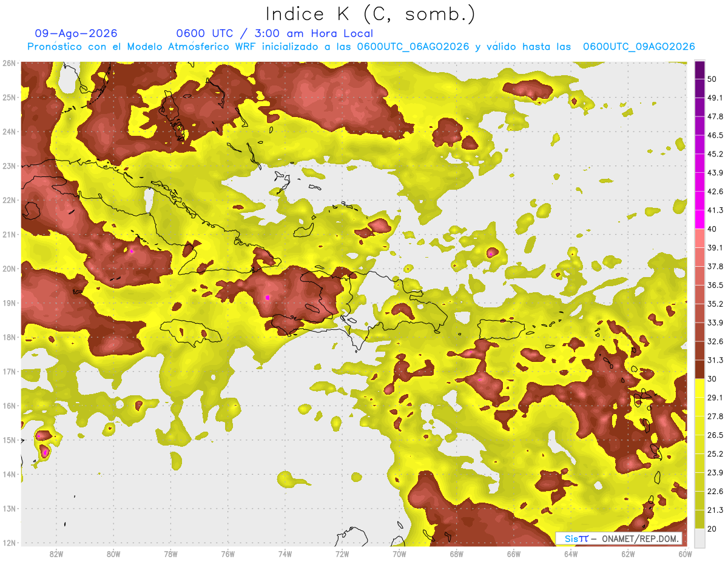Viewport: 728px width, 562px height.
Task: Select the "22N" latitude label
Action: [x=9, y=200]
